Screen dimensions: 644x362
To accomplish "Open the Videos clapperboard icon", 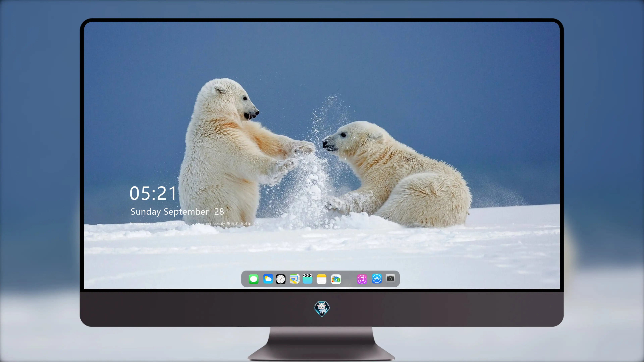I will (x=308, y=279).
